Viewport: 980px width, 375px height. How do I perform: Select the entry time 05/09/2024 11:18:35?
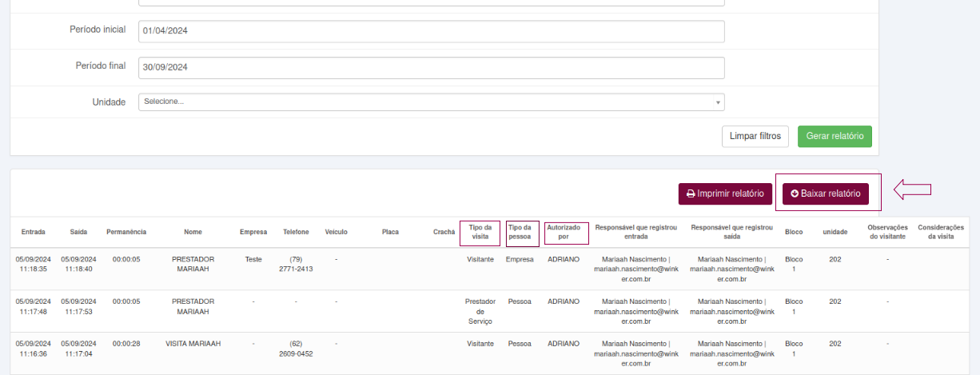(34, 264)
